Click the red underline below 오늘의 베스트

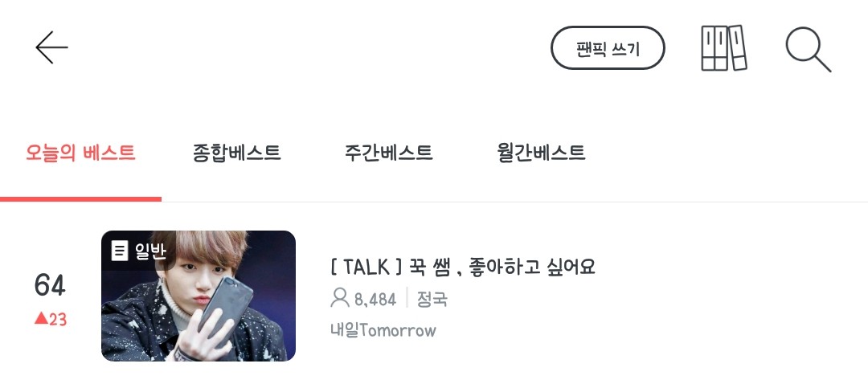coord(81,199)
